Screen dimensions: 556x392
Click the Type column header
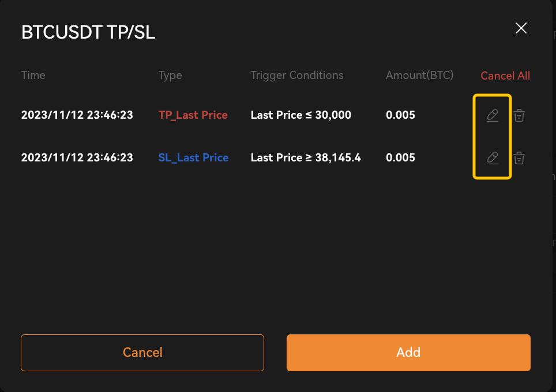tap(170, 75)
